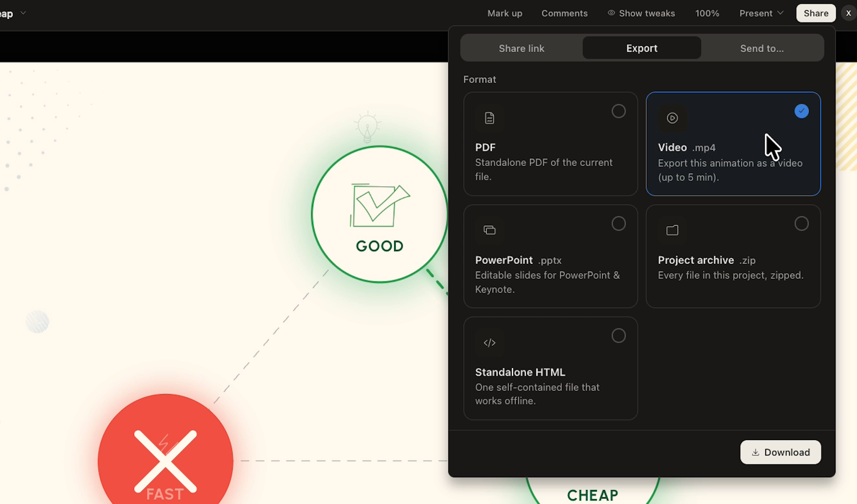This screenshot has height=504, width=857.
Task: Deselect the Video .mp4 checked radio
Action: [x=801, y=111]
